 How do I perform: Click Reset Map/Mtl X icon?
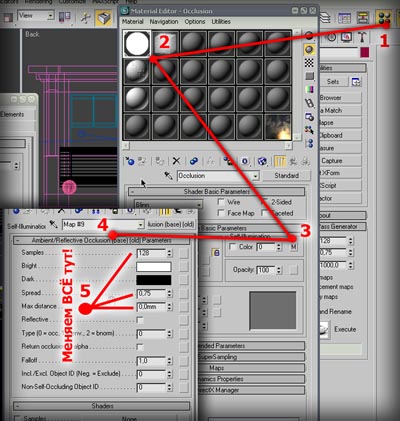pyautogui.click(x=176, y=161)
